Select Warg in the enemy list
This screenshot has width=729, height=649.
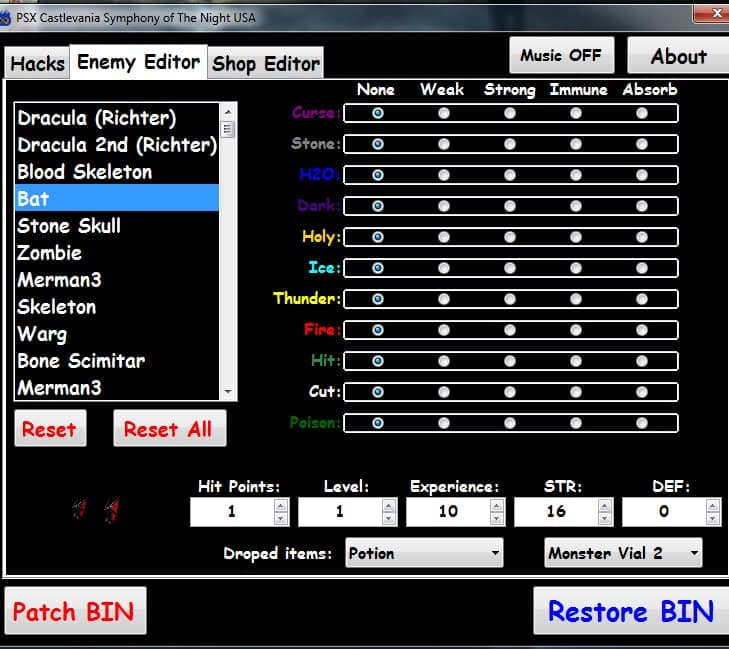[117, 333]
